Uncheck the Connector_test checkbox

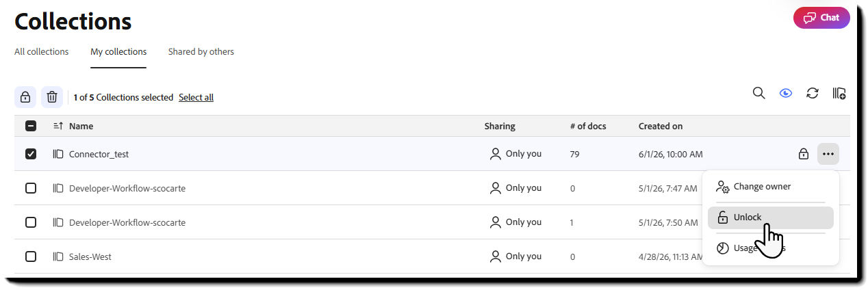31,154
